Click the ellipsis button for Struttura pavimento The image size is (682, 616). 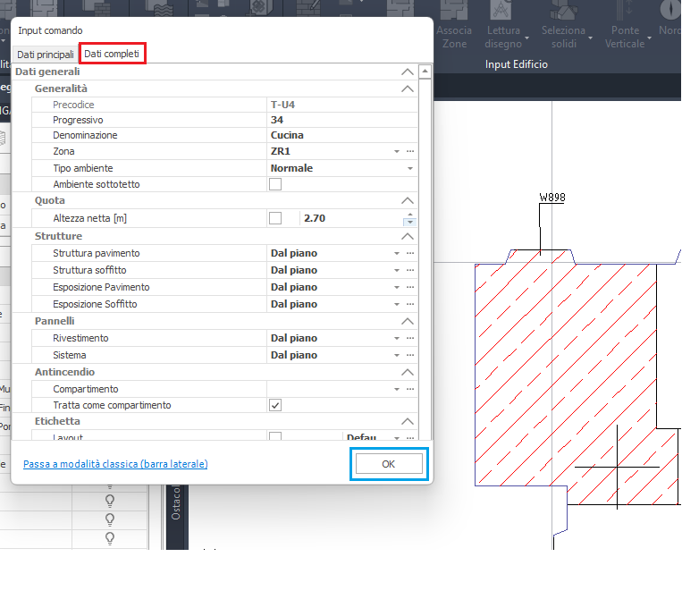tap(410, 253)
